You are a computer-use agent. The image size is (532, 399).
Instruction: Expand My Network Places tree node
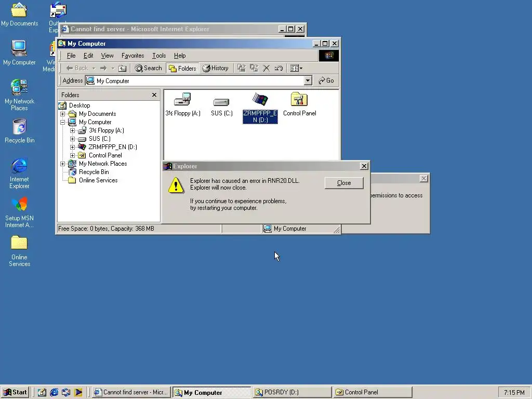pyautogui.click(x=63, y=164)
